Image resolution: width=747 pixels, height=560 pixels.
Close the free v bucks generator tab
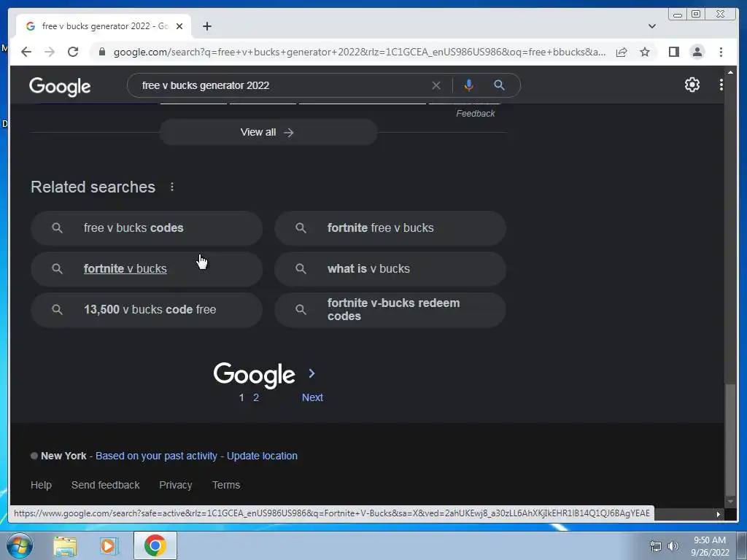(179, 26)
